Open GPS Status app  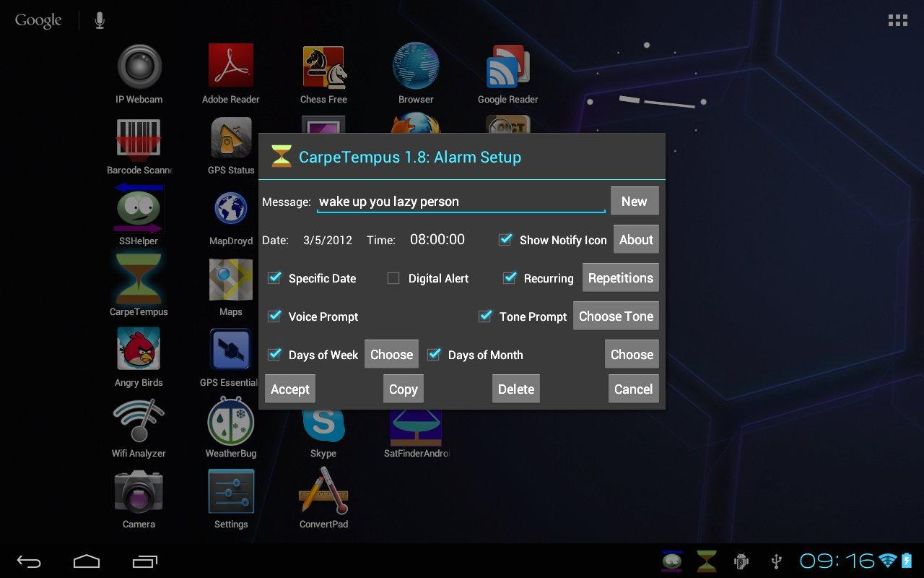pyautogui.click(x=231, y=147)
